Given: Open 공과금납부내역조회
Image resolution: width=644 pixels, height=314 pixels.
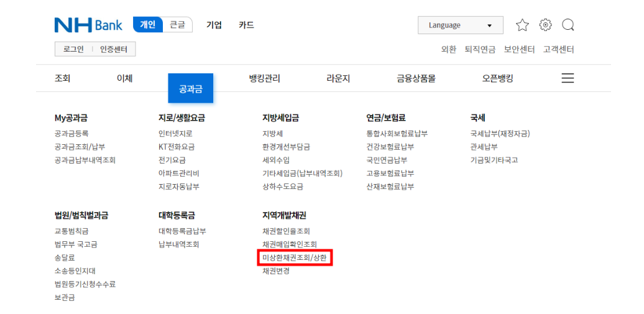Looking at the screenshot, I should click(85, 160).
